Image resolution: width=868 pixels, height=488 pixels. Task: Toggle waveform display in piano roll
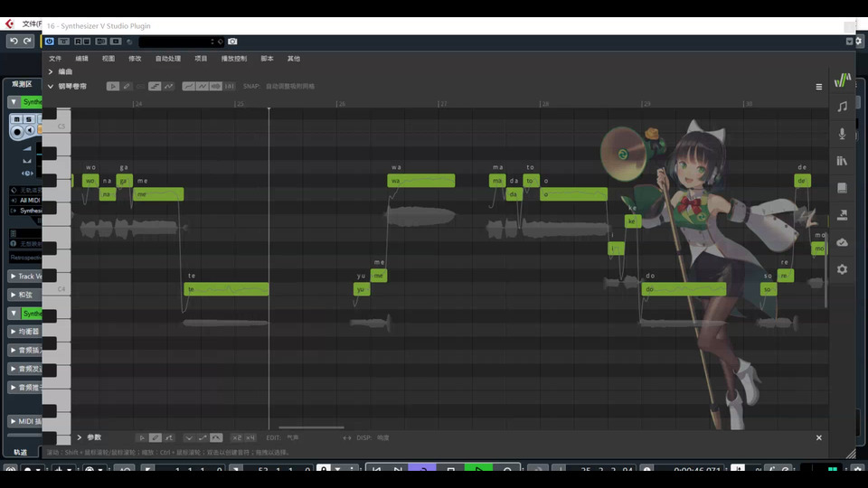[216, 87]
